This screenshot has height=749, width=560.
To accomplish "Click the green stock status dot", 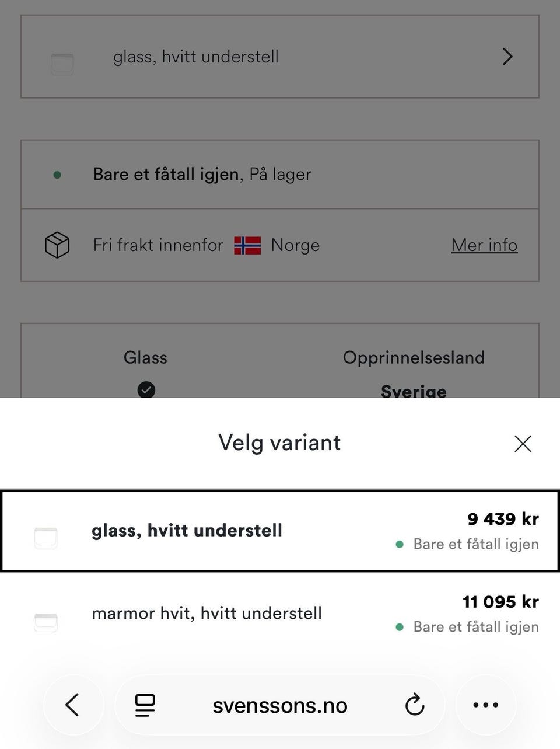I will point(57,175).
